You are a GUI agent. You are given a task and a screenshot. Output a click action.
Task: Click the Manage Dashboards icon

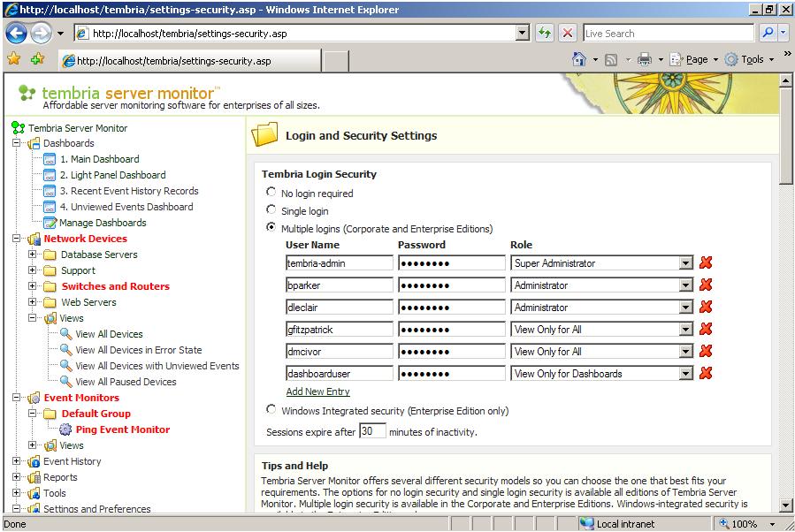50,223
